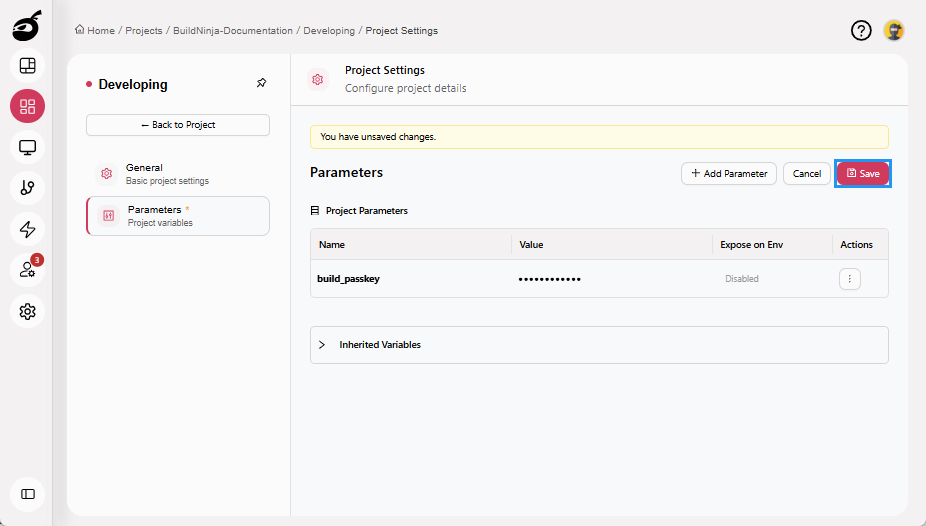Click the Back to Project button
Viewport: 926px width, 526px height.
(178, 125)
